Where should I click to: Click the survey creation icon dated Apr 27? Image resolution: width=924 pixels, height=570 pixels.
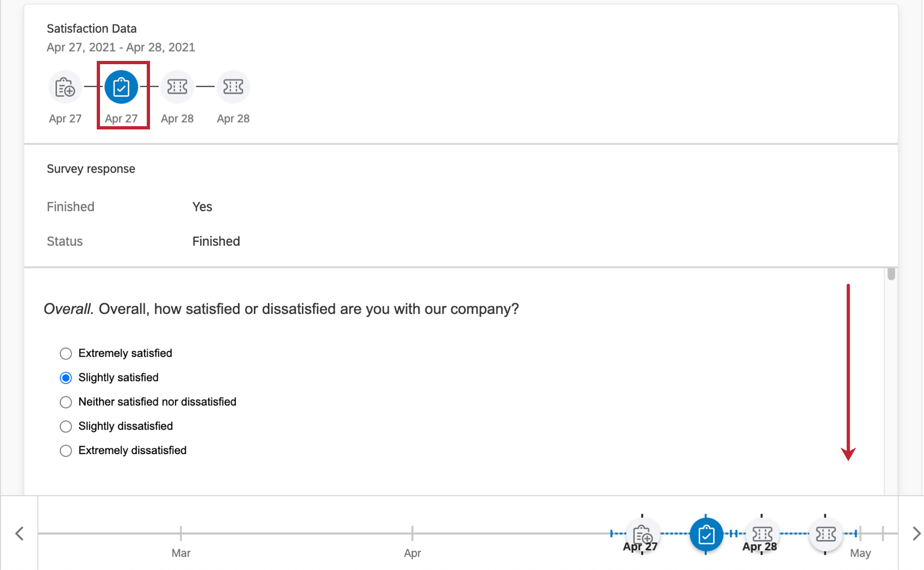65,86
